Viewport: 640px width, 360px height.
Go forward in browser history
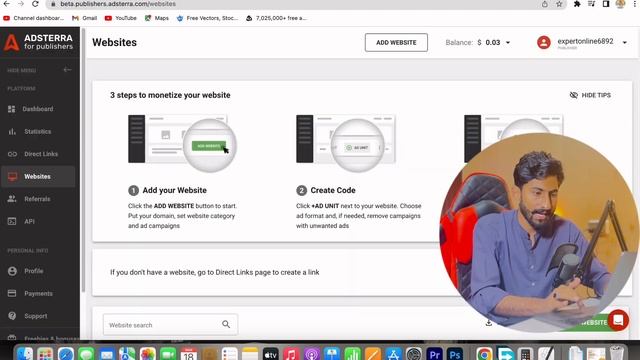[x=21, y=4]
